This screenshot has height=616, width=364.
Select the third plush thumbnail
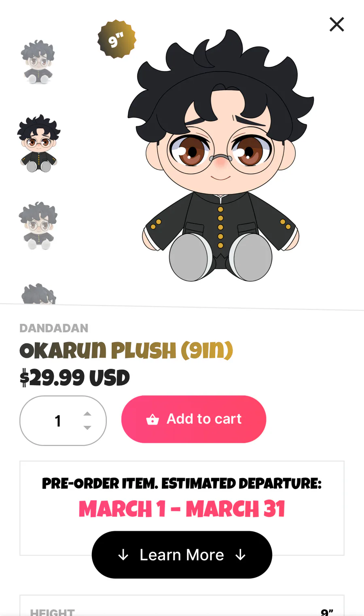(x=38, y=225)
